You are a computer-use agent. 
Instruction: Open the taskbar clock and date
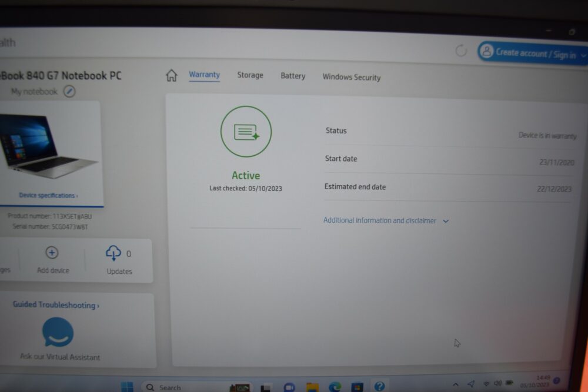point(536,381)
